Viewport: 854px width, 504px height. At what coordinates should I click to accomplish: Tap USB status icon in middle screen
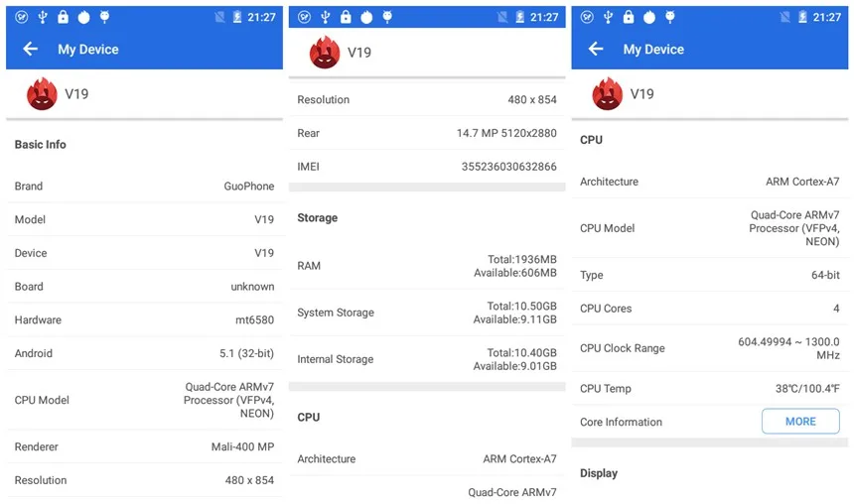325,18
